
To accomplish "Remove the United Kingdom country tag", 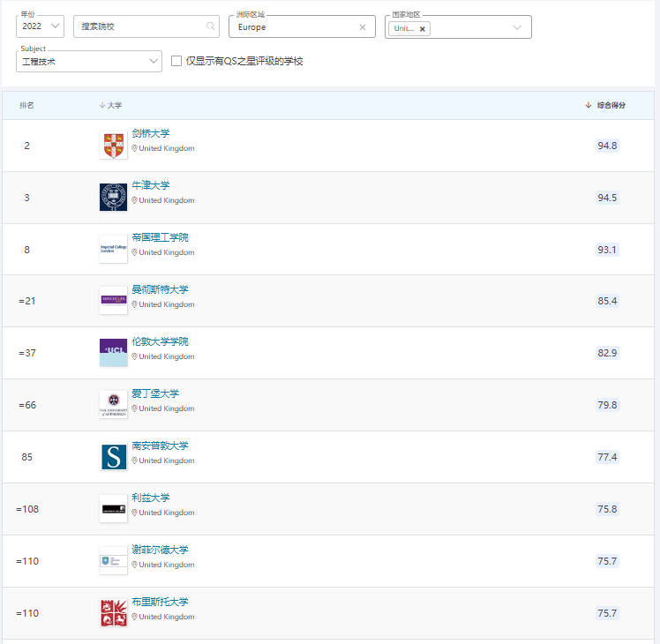I will [423, 28].
